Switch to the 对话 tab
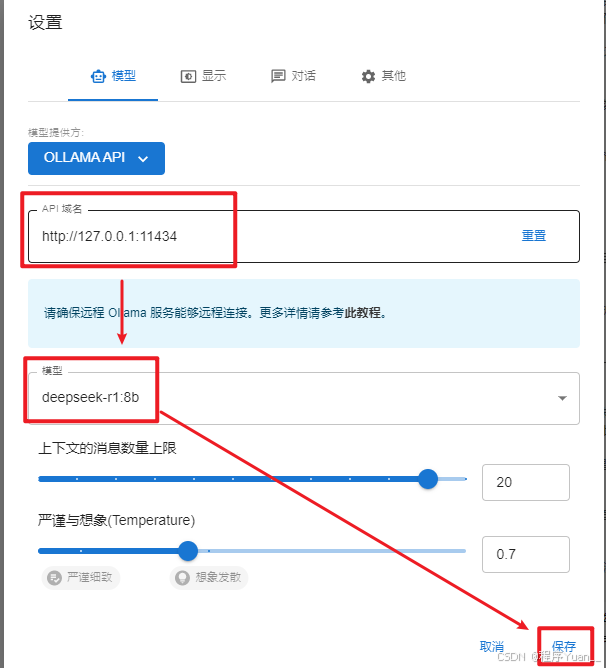This screenshot has width=606, height=668. click(x=293, y=76)
